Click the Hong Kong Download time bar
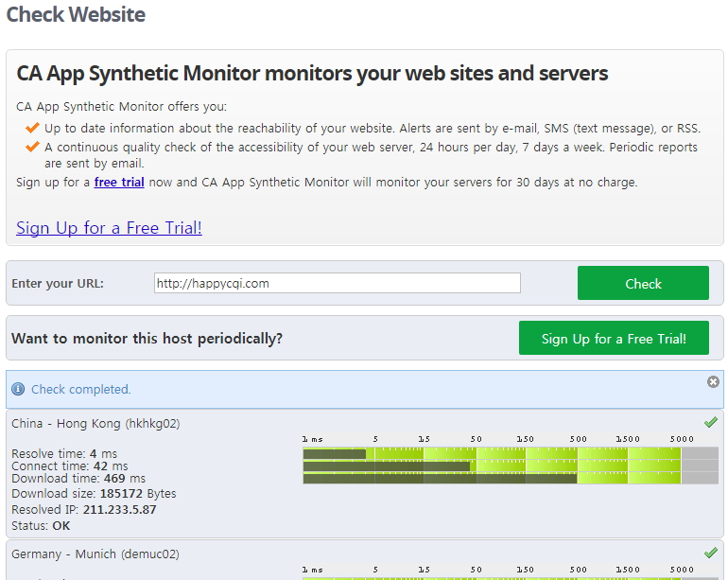Viewport: 728px width, 580px height. point(441,478)
